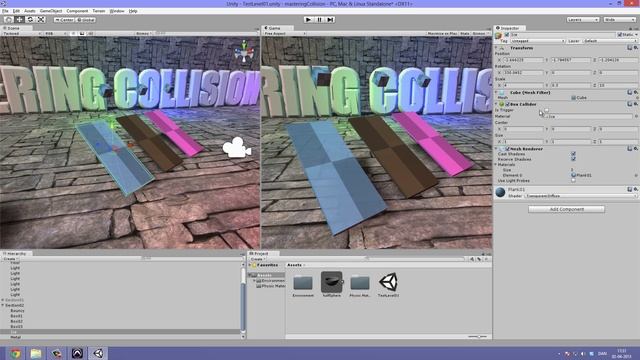Open Mesh Renderer help icon

(630, 149)
